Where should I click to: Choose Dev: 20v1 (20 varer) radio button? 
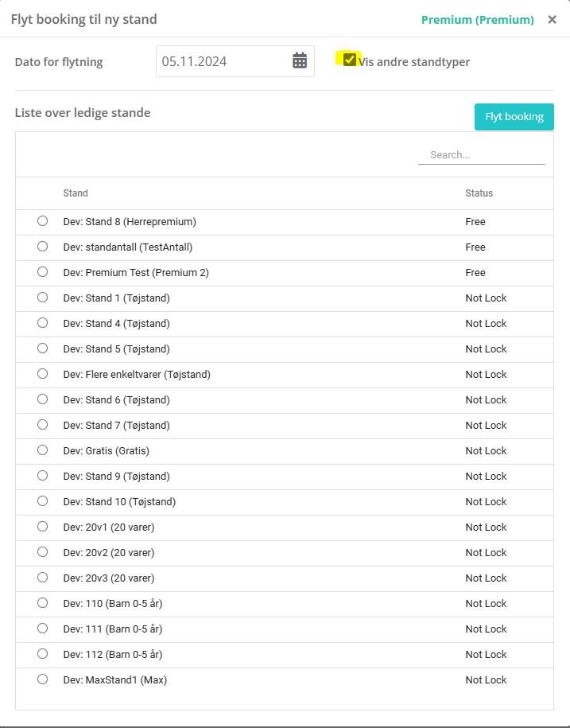point(43,527)
